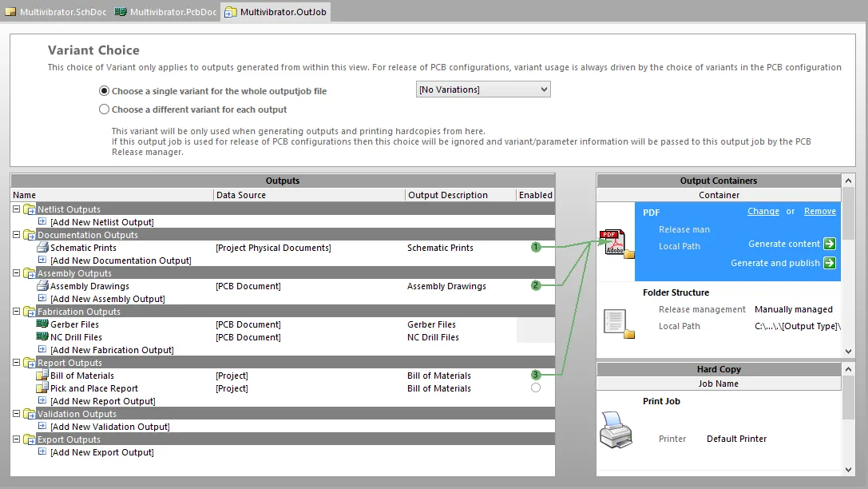
Task: Click the Output Containers scroll down arrow
Action: tap(848, 351)
